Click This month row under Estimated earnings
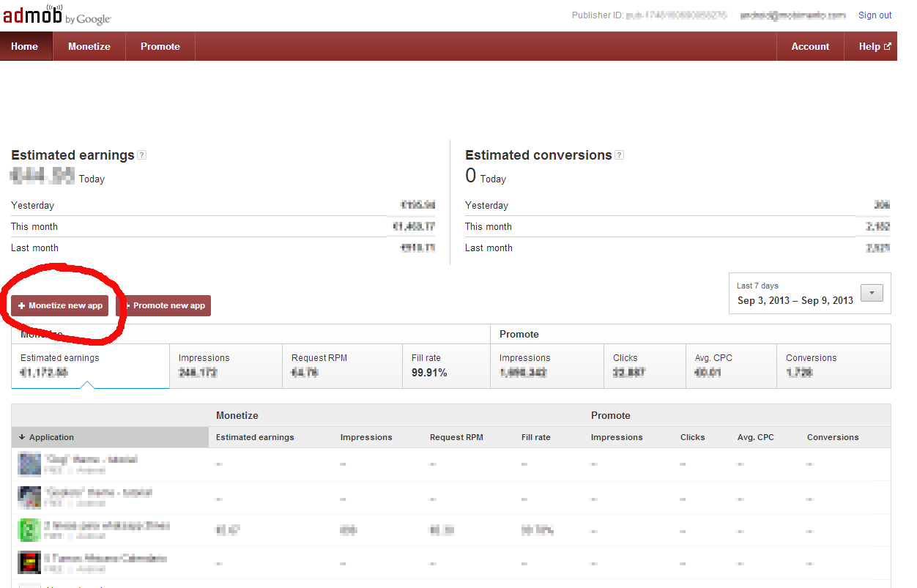The height and width of the screenshot is (588, 917). (x=223, y=227)
